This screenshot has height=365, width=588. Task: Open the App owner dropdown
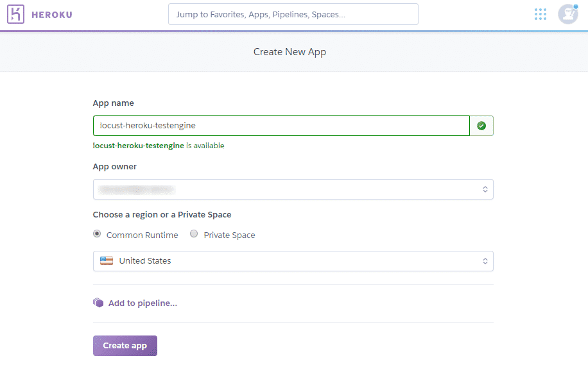pyautogui.click(x=282, y=189)
